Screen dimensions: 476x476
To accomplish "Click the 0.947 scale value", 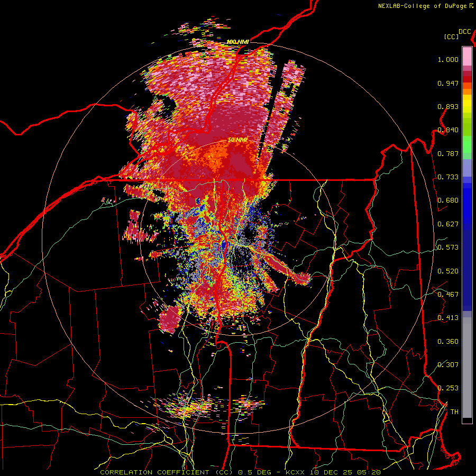I will [x=448, y=83].
